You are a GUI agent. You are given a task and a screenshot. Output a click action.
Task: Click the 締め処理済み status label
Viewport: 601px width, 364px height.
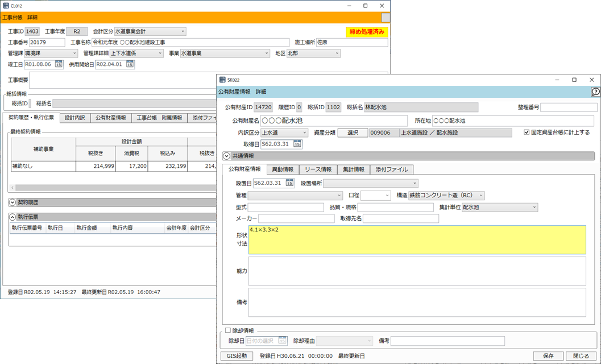pos(367,32)
